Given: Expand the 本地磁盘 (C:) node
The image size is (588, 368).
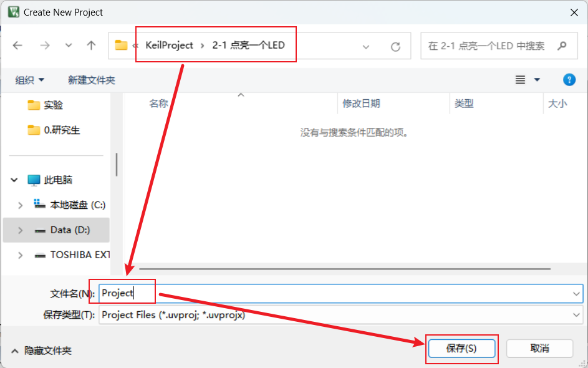Looking at the screenshot, I should click(20, 205).
